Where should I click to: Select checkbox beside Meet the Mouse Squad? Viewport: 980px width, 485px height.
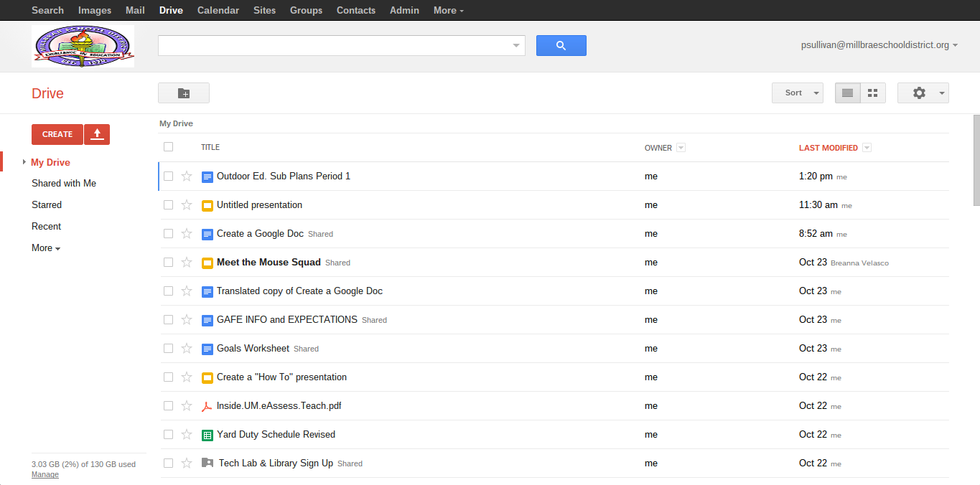(168, 263)
